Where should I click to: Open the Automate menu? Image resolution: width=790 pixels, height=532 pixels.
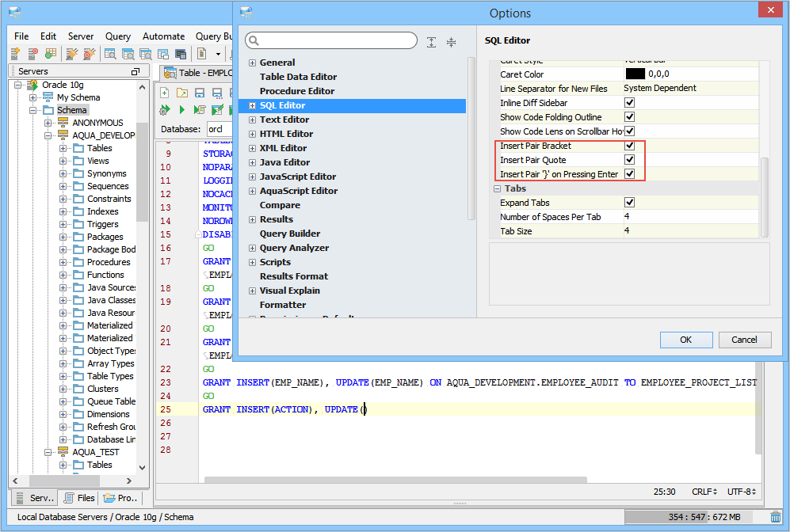(163, 36)
